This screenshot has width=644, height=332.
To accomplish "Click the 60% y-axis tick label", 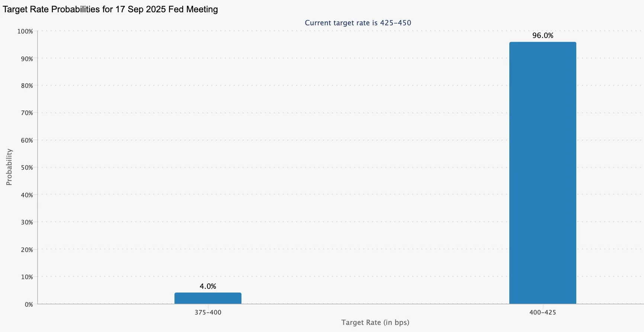I will point(26,140).
